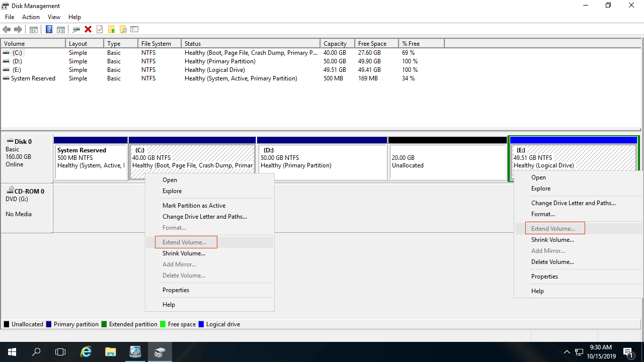The image size is (644, 362).
Task: Click the blue question mark Help toolbar icon
Action: pos(49,30)
